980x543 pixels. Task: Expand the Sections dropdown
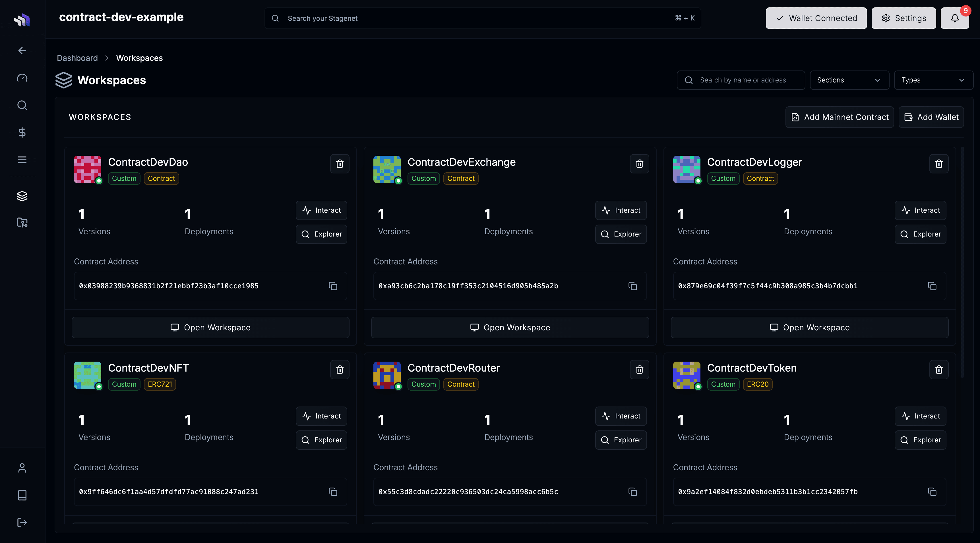pos(849,80)
